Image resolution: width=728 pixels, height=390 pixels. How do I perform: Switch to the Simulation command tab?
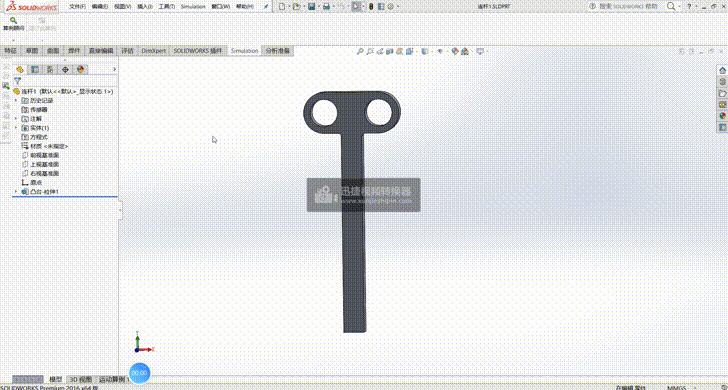[245, 51]
